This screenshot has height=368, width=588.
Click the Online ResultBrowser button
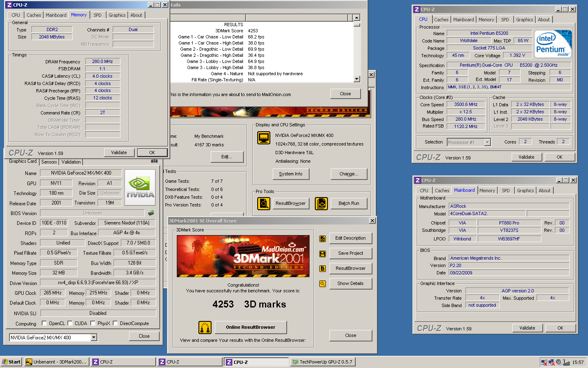(x=250, y=328)
